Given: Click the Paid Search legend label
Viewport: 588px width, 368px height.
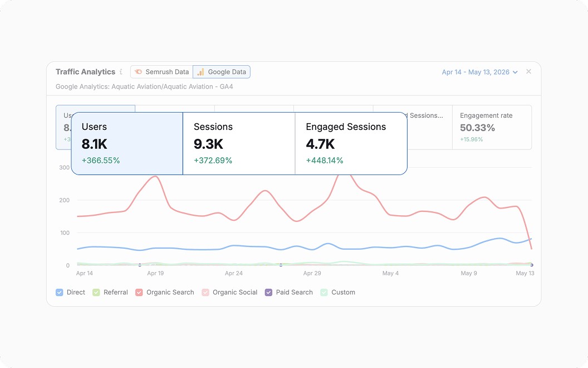Looking at the screenshot, I should (x=295, y=293).
